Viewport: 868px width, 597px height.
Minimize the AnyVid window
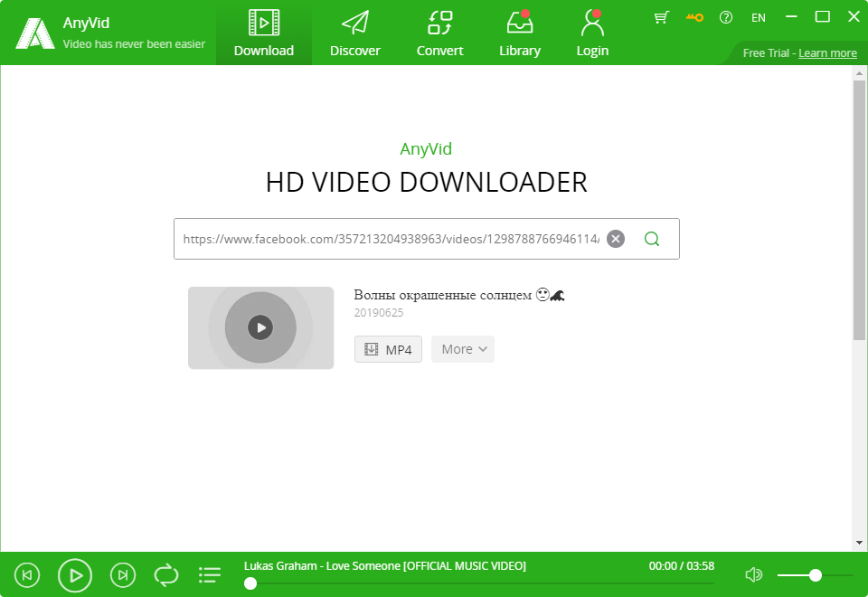tap(791, 17)
